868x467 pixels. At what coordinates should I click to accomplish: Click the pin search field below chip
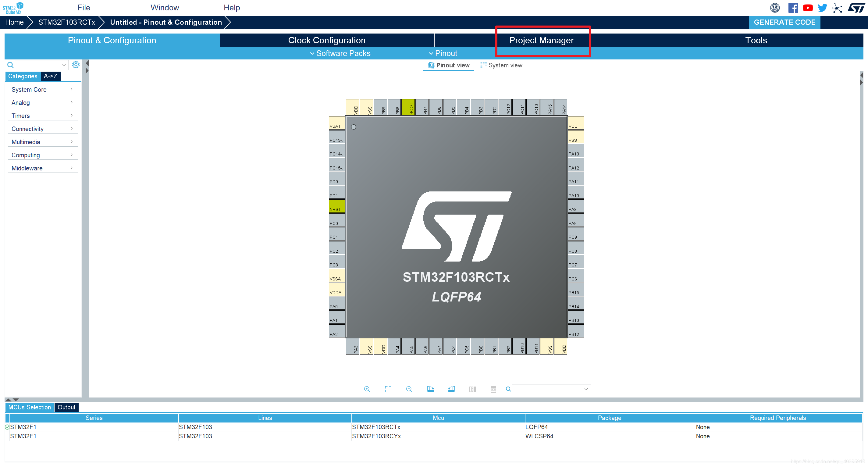[549, 389]
